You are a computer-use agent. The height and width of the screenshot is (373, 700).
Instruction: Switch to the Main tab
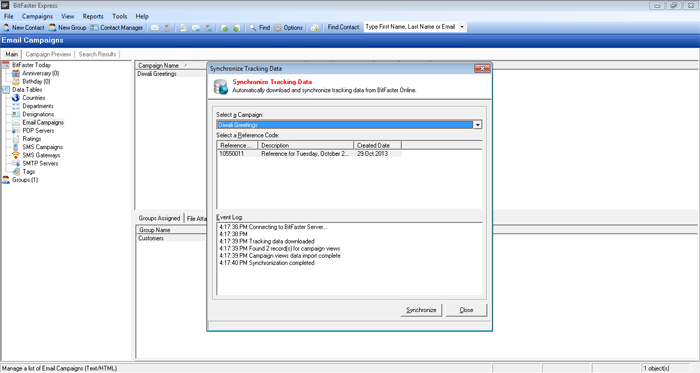[12, 54]
